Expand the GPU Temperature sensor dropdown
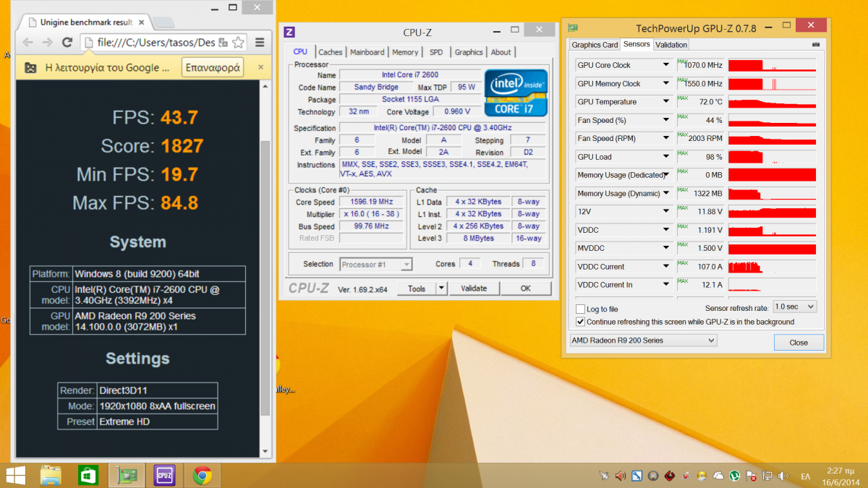The image size is (868, 488). (x=666, y=102)
